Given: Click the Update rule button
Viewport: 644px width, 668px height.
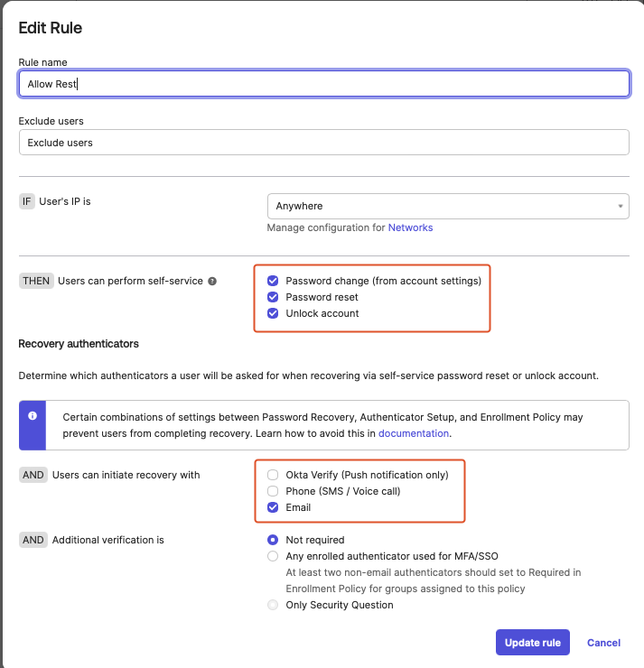Looking at the screenshot, I should (533, 643).
